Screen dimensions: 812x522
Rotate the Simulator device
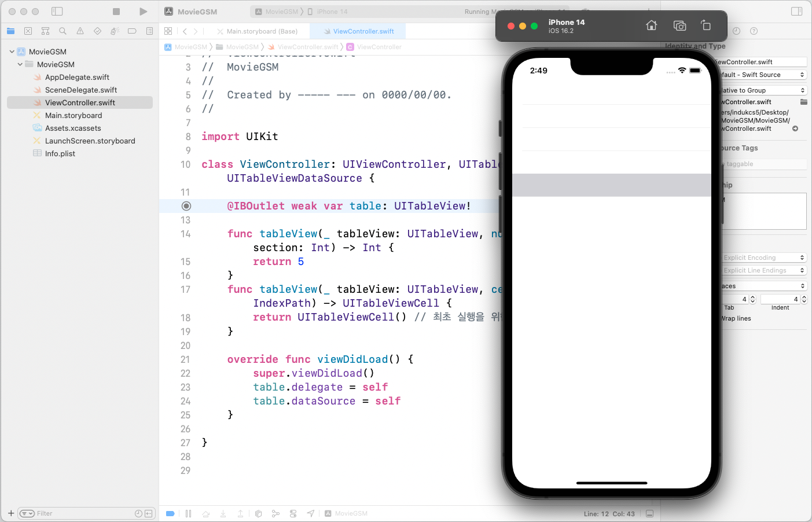(706, 25)
